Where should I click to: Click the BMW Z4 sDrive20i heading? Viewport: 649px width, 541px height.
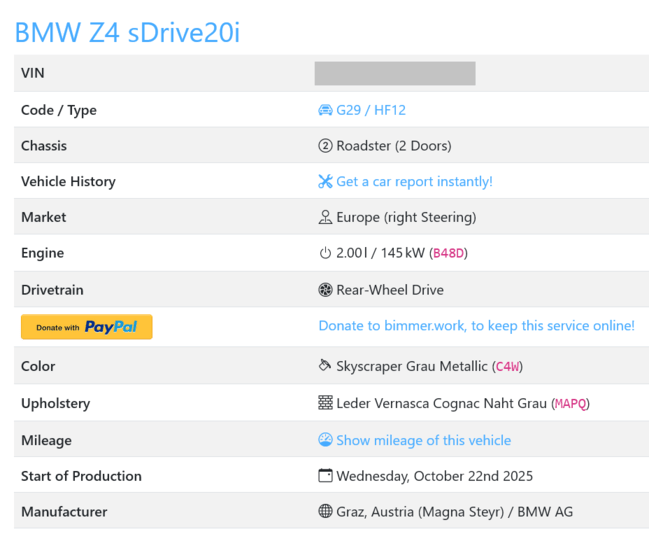tap(127, 32)
